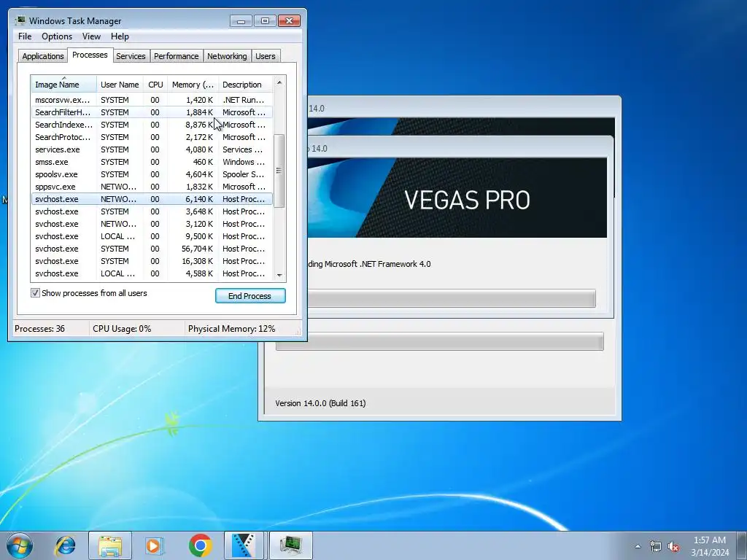The image size is (747, 560).
Task: Click the End Process button
Action: [250, 296]
